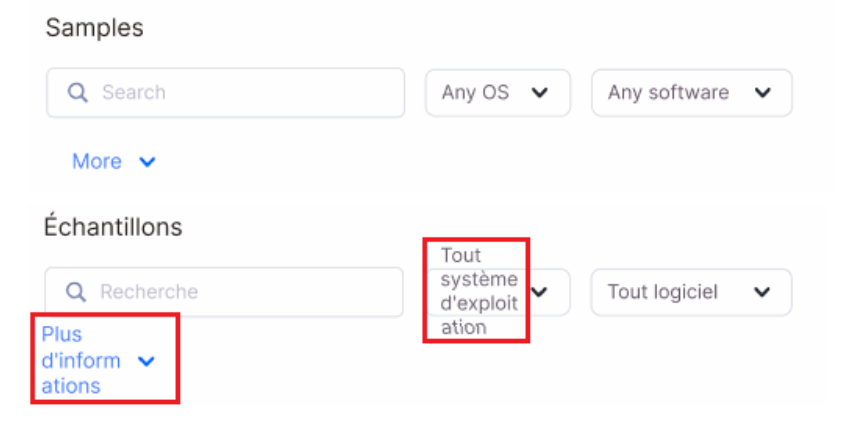Click the arrow beside Tout système d'exploitation
Screen dimensions: 862x431
coord(541,293)
